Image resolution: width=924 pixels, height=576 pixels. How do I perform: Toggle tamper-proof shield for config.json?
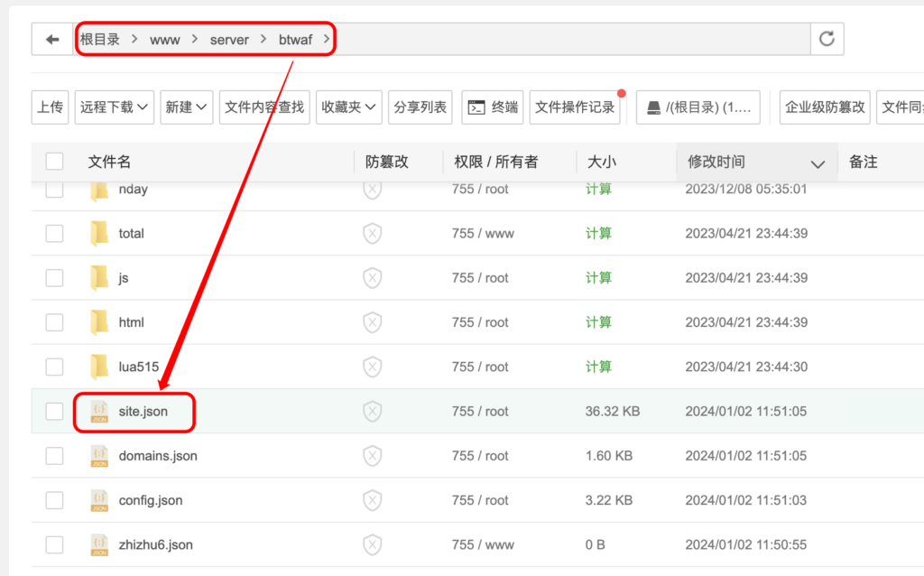(373, 500)
